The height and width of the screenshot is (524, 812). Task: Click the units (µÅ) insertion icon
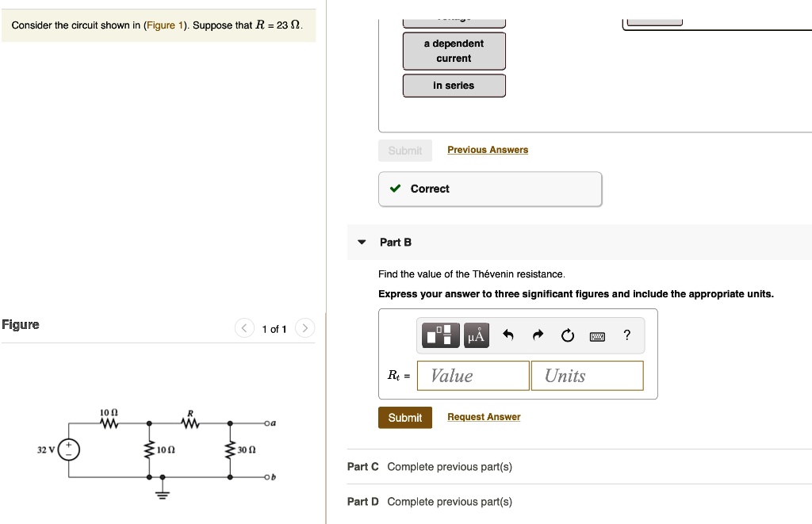point(475,335)
